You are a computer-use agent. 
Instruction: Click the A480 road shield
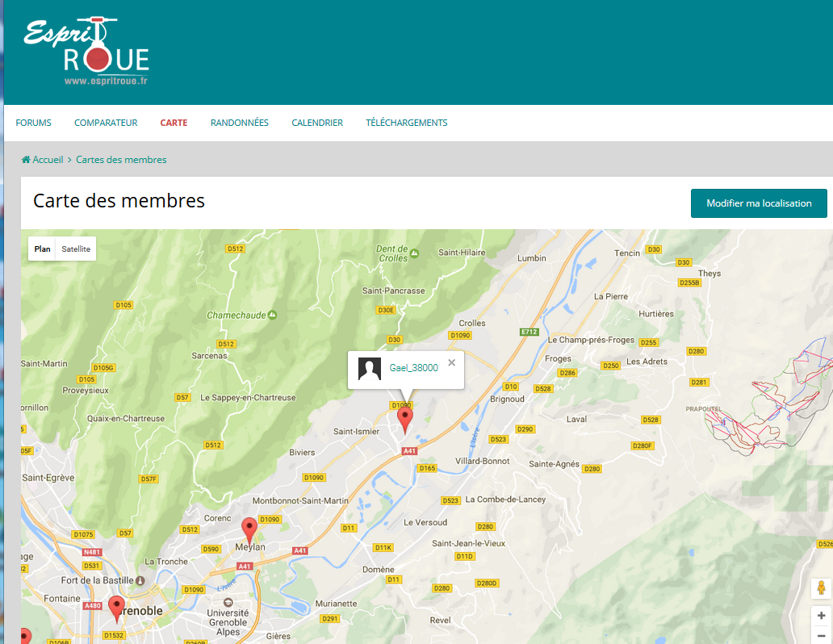click(x=93, y=605)
